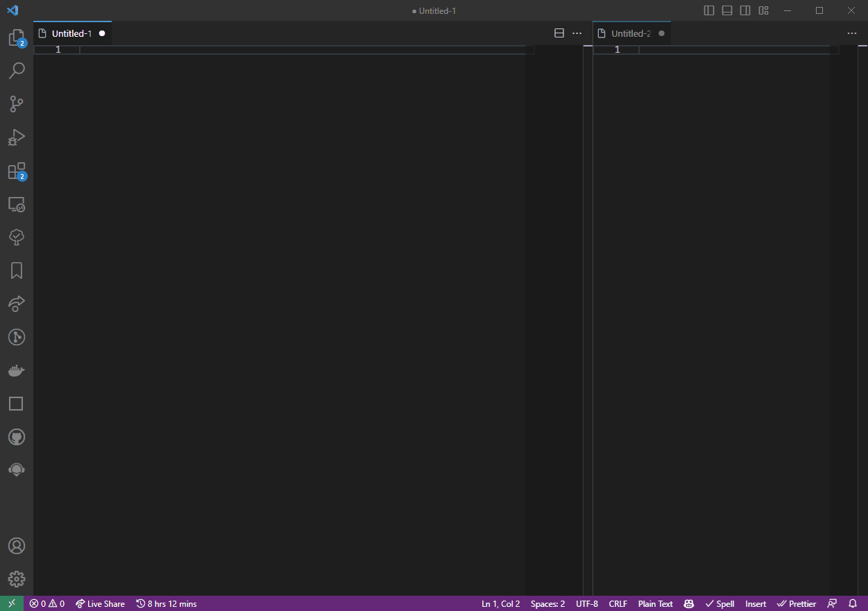Image resolution: width=868 pixels, height=611 pixels.
Task: Change language mode via Plain Text indicator
Action: point(654,603)
